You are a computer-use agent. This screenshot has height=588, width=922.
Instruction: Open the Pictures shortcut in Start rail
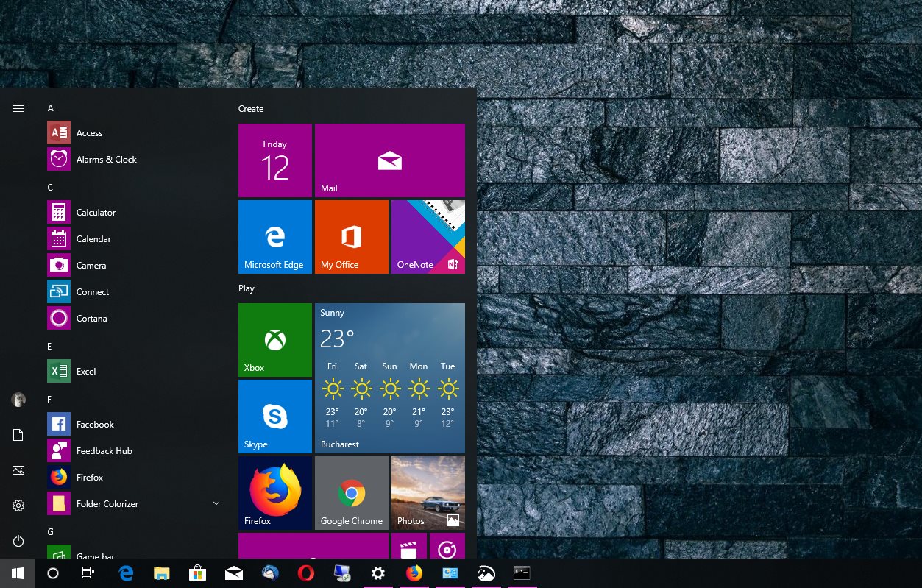18,470
